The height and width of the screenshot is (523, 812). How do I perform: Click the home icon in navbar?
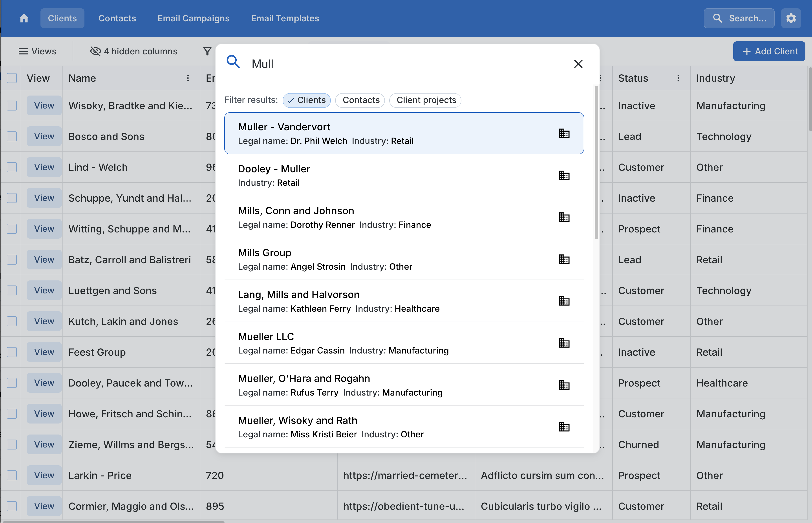click(x=24, y=18)
